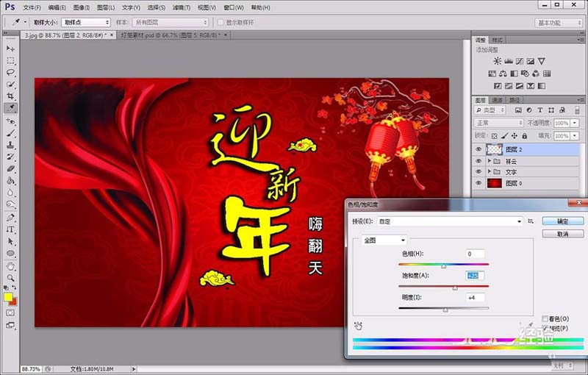
Task: Open the 预设 preset dropdown
Action: pos(449,221)
